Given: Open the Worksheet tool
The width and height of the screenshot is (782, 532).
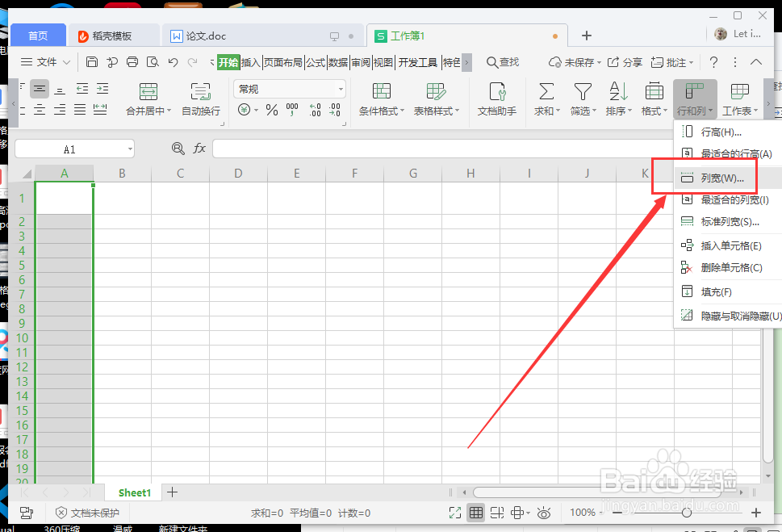Looking at the screenshot, I should 740,98.
